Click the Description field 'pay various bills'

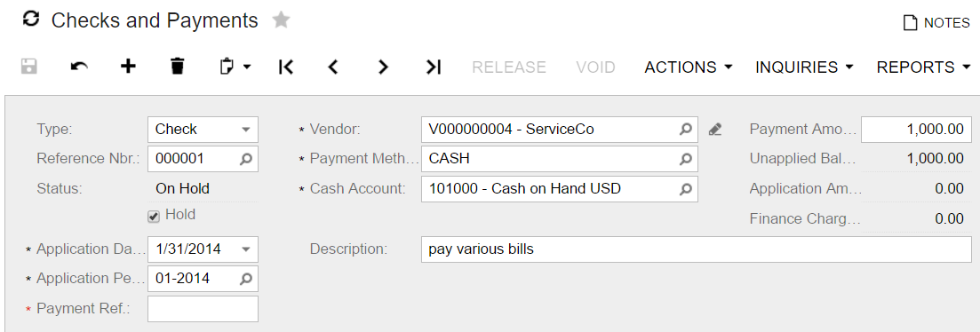[x=697, y=249]
